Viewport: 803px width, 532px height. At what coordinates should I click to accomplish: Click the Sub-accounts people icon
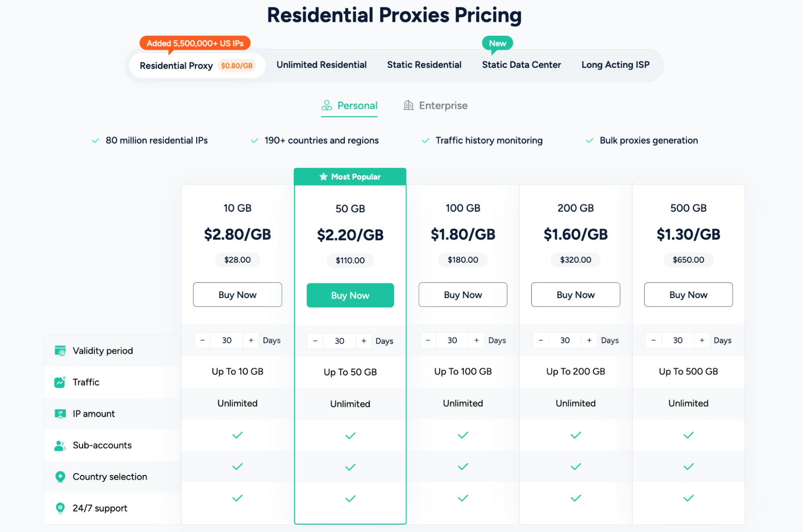pyautogui.click(x=60, y=445)
